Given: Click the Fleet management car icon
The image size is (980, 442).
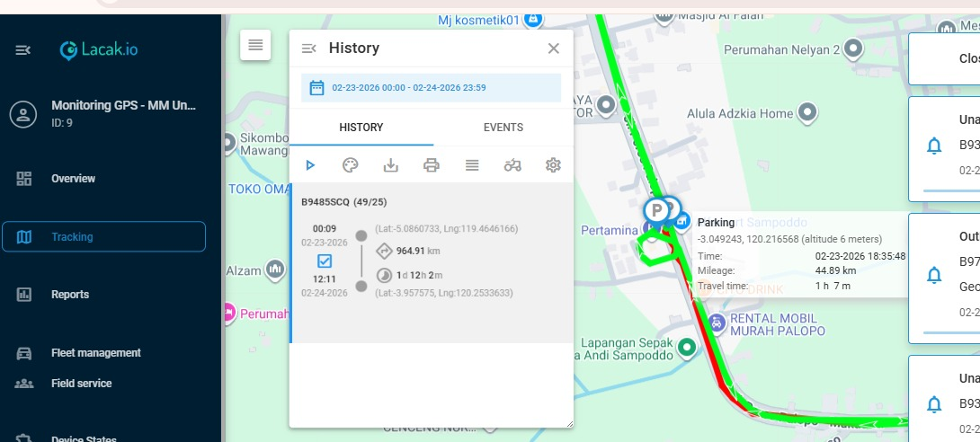Looking at the screenshot, I should pyautogui.click(x=23, y=353).
